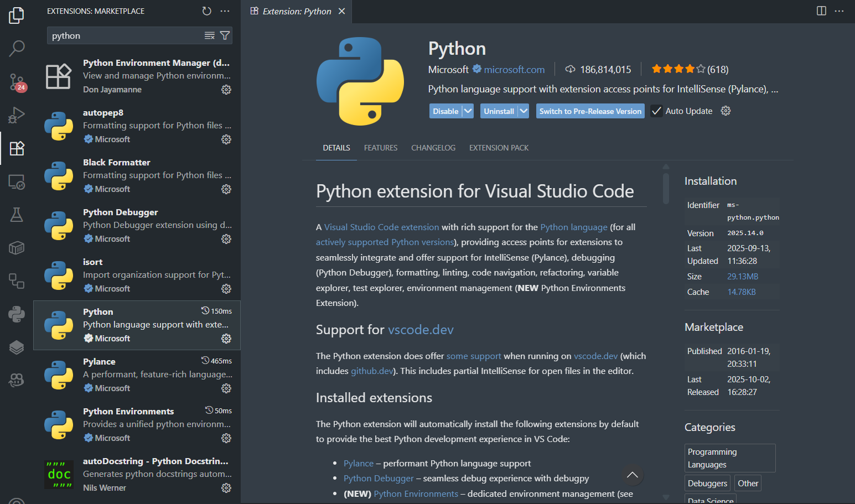Open Manage gear for Python Debugger
Viewport: 855px width, 504px height.
[226, 239]
